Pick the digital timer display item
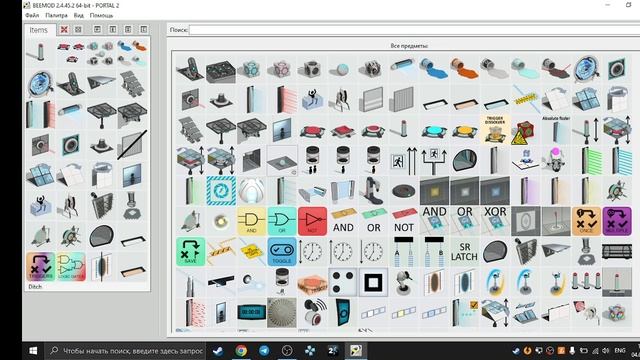This screenshot has width=640, height=360. pyautogui.click(x=251, y=312)
